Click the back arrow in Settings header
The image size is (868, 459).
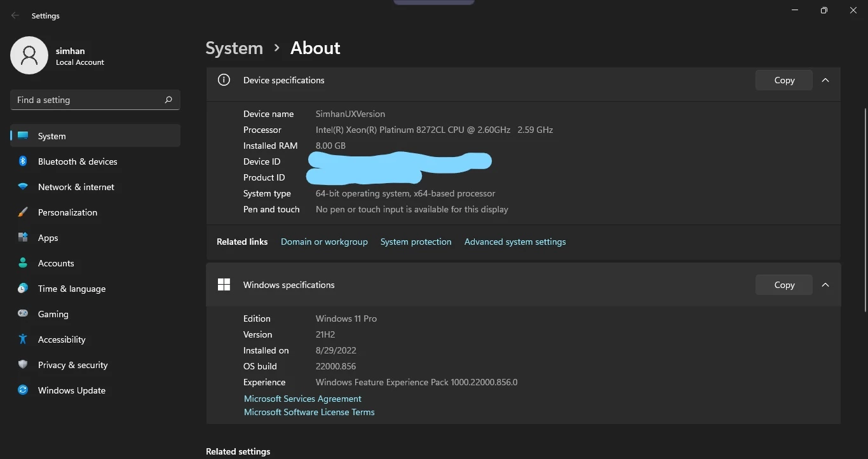click(x=15, y=16)
